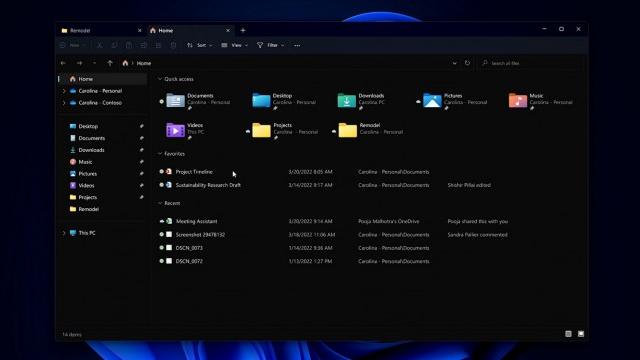
Task: Close the Remodel tab
Action: pos(140,31)
